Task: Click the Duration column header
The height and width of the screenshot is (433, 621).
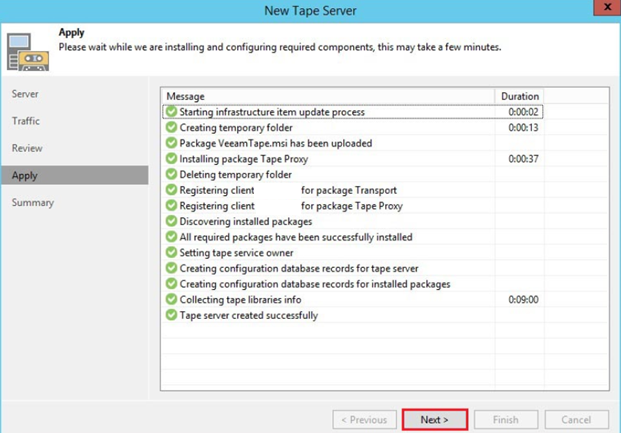Action: click(x=519, y=96)
